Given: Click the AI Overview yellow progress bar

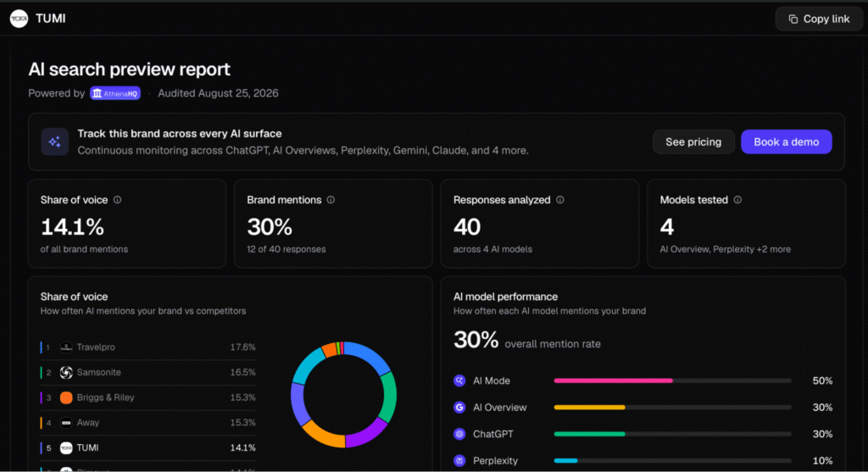Looking at the screenshot, I should tap(590, 408).
